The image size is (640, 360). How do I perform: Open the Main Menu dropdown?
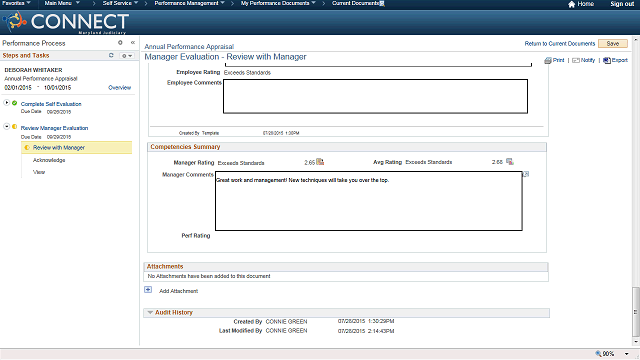pos(62,3)
